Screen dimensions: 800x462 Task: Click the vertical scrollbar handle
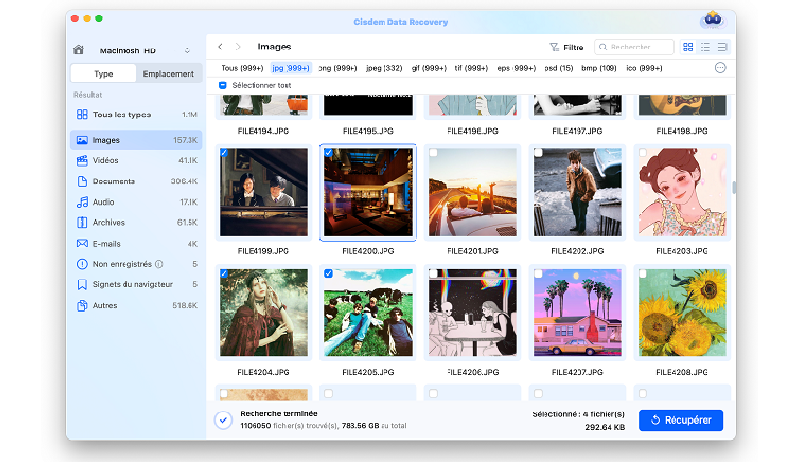tap(733, 187)
